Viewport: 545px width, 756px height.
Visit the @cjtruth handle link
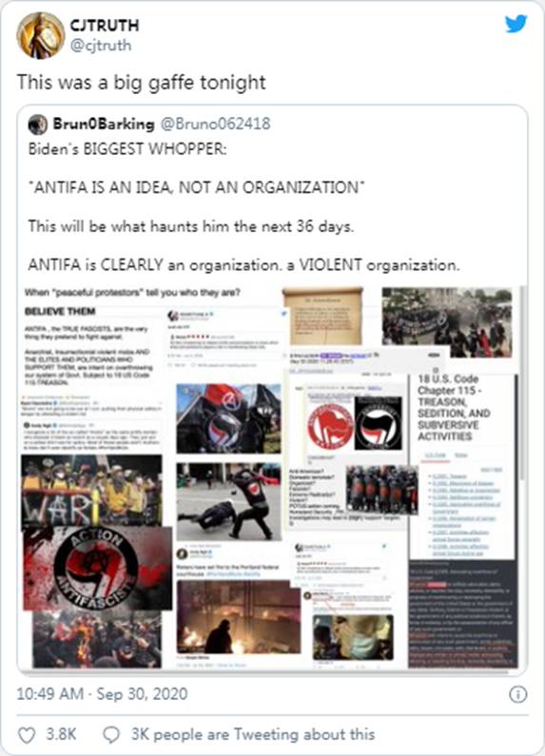pos(101,46)
